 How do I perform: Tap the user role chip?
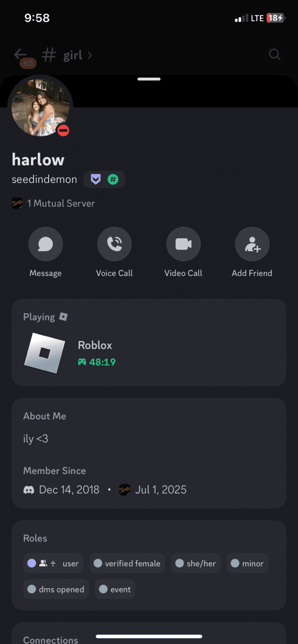pyautogui.click(x=53, y=564)
